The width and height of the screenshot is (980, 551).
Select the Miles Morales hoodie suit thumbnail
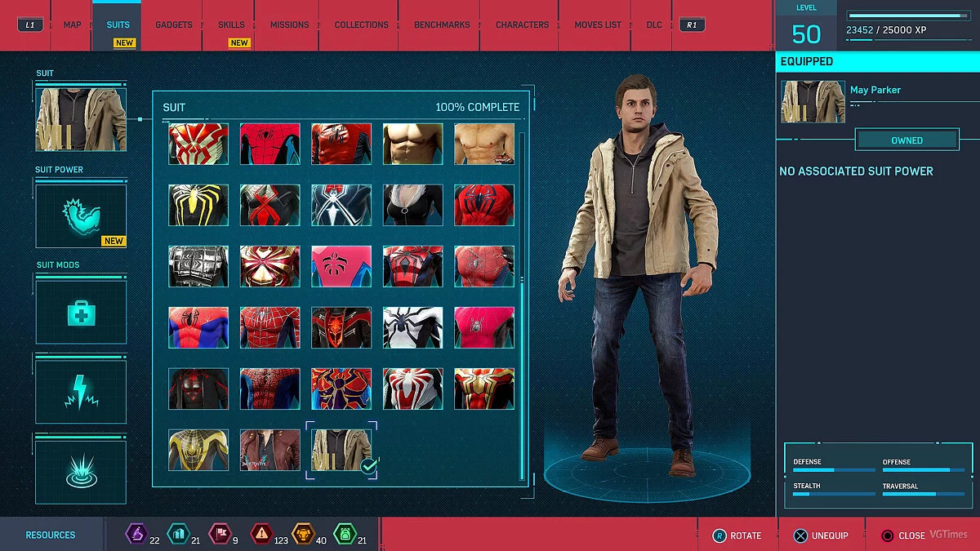tap(198, 389)
